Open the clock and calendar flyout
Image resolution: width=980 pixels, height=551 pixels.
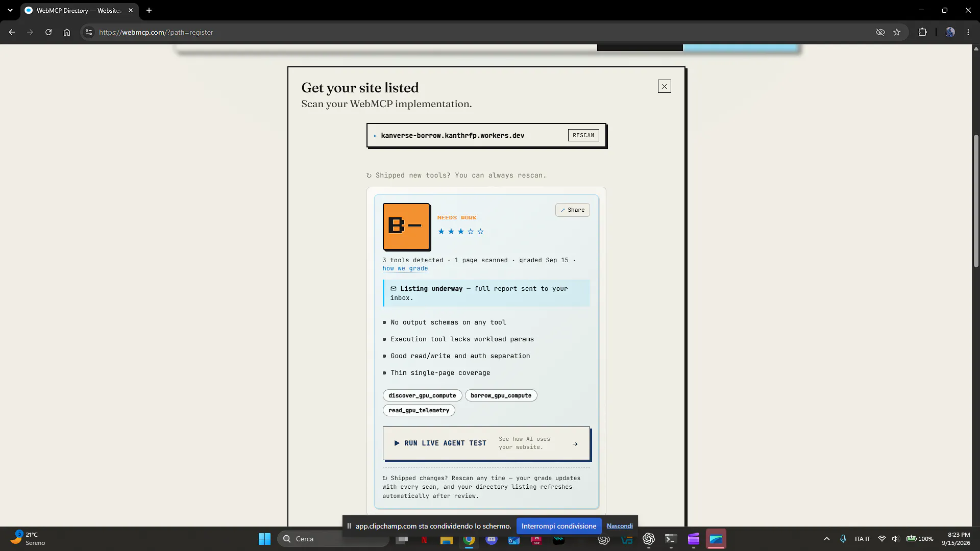tap(956, 539)
